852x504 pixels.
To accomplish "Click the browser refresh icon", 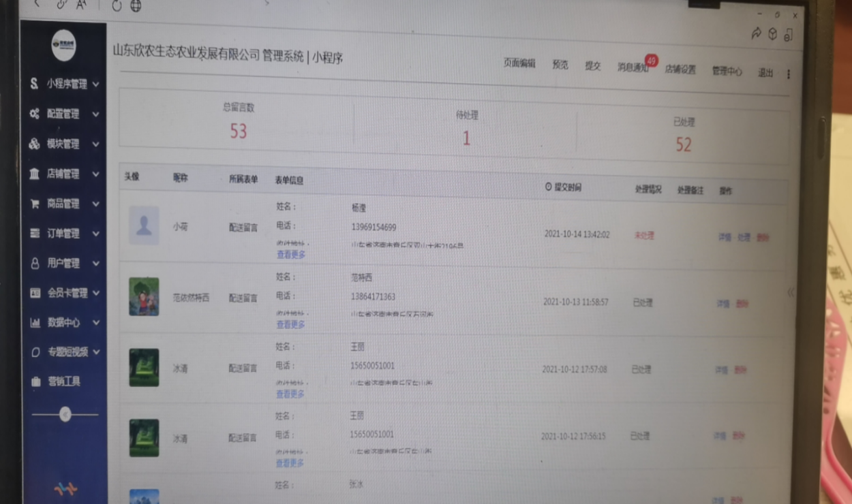I will pyautogui.click(x=116, y=5).
